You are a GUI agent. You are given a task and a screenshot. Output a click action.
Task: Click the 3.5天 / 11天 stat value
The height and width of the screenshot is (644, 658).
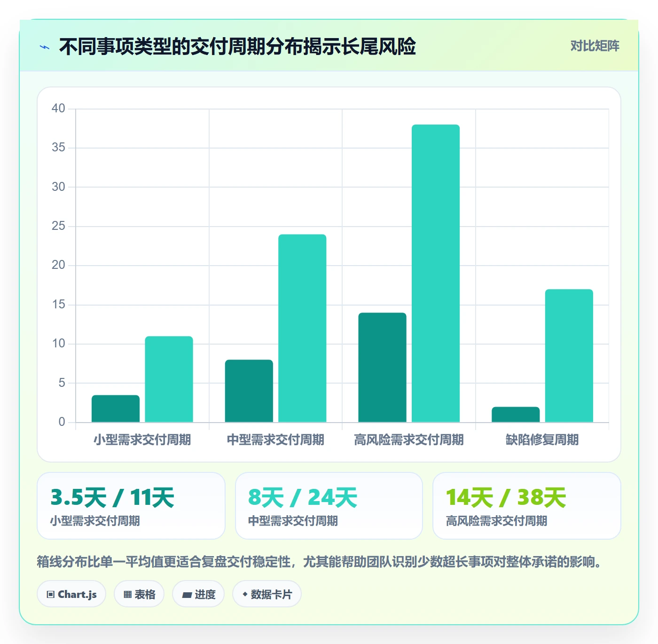point(112,497)
